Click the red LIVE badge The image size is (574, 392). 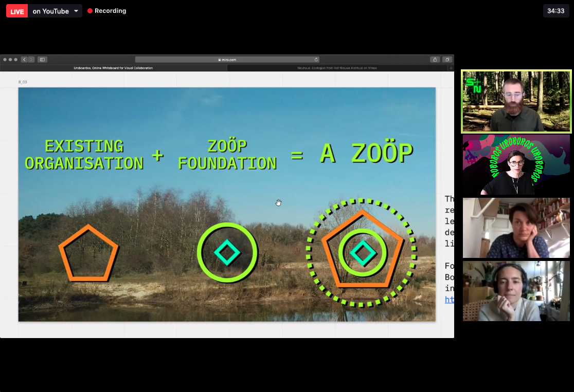click(x=17, y=11)
